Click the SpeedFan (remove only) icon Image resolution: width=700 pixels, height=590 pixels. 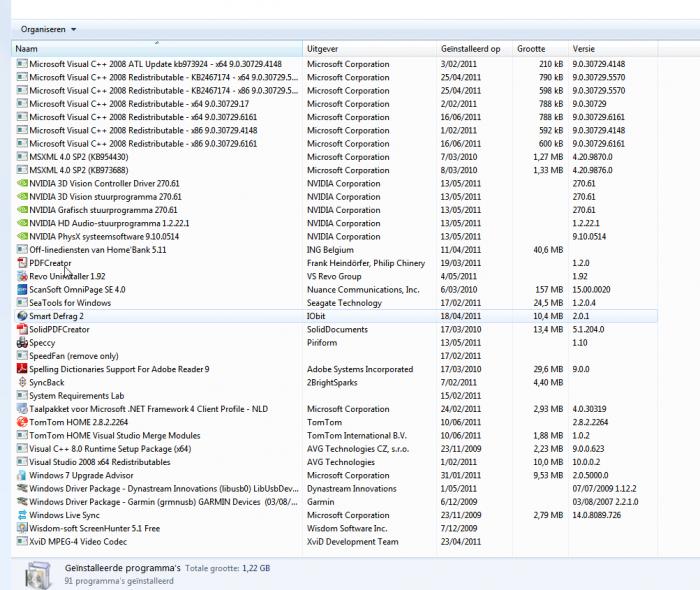(22, 356)
